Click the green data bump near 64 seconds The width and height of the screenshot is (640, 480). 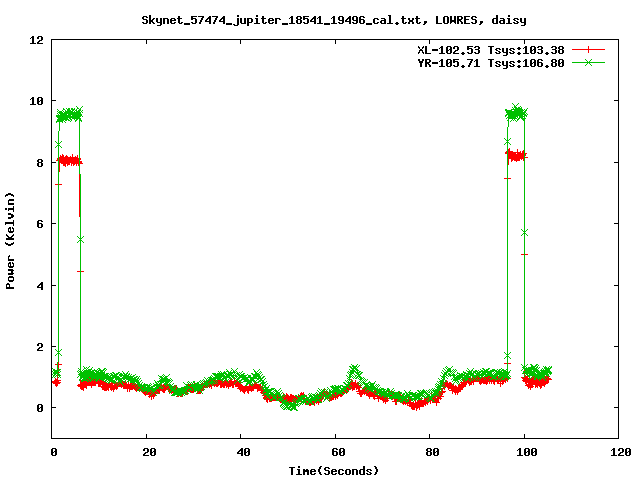(x=354, y=372)
